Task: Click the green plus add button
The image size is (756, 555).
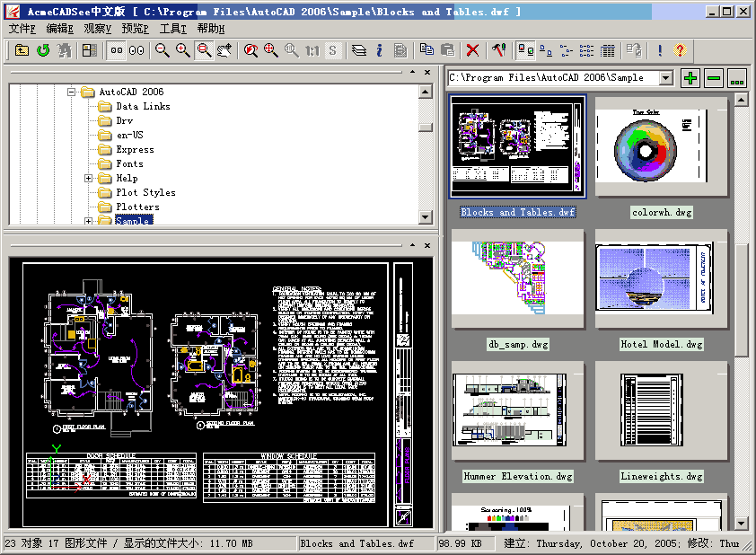Action: point(690,77)
